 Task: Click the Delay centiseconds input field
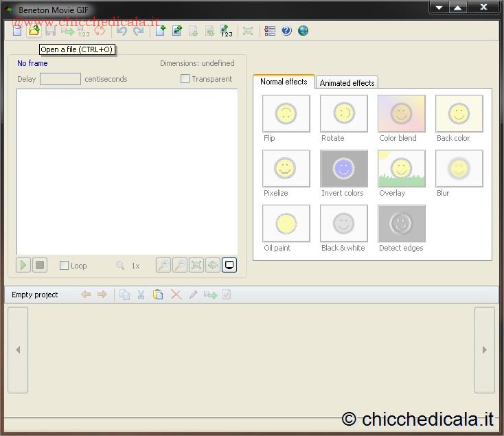click(60, 79)
